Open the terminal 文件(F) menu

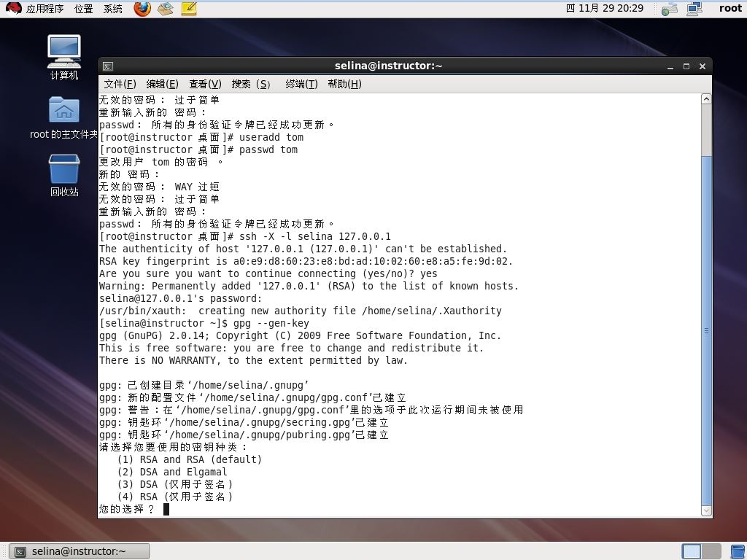coord(120,85)
